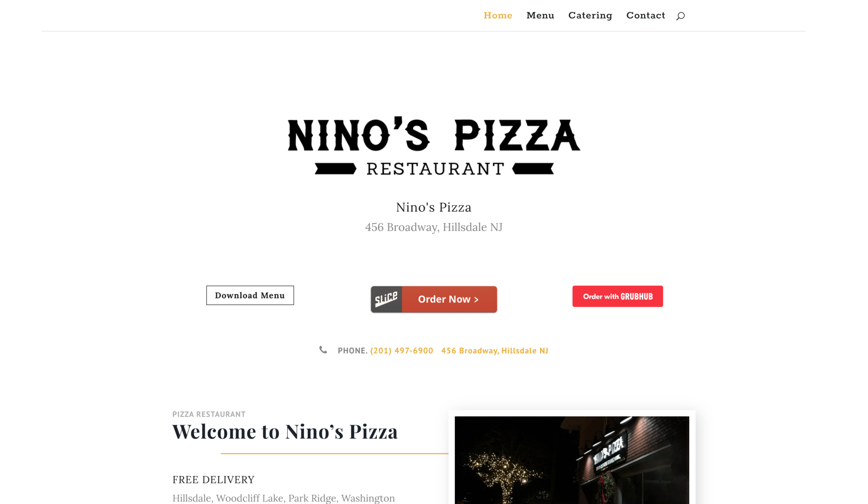Click the PIZZA RESTAURANT small label
The height and width of the screenshot is (504, 868).
(209, 414)
